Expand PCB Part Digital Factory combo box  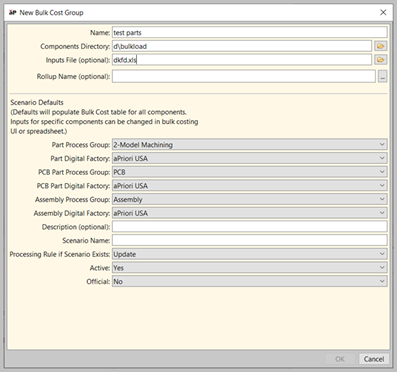tap(250, 186)
